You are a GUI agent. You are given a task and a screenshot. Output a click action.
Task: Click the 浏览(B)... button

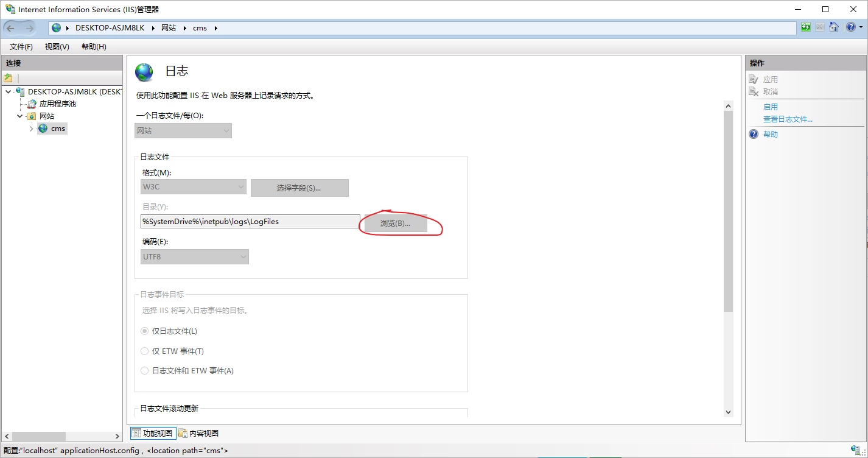point(396,223)
